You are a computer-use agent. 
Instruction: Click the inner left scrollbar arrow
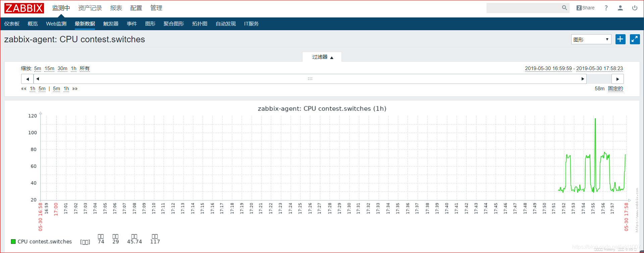(38, 79)
